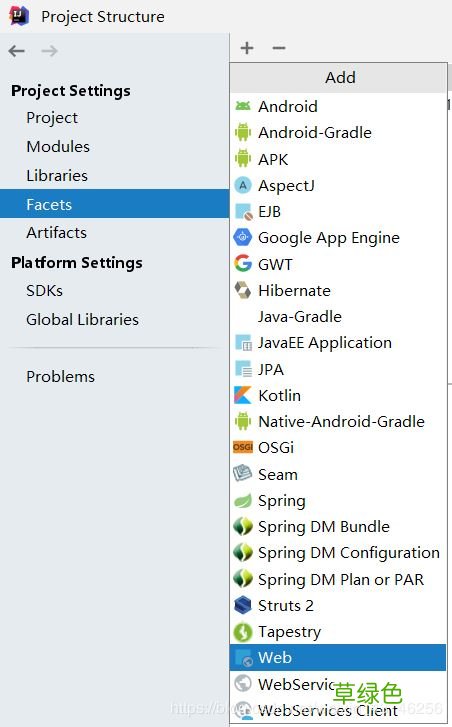This screenshot has height=727, width=452.
Task: Open the Modules settings section
Action: point(58,147)
